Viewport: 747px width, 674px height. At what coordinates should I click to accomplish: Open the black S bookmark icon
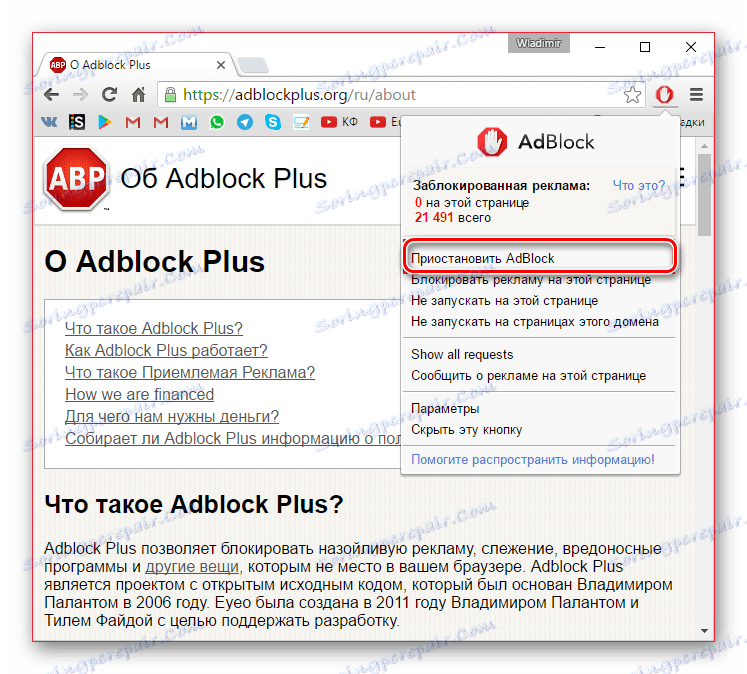pos(77,122)
